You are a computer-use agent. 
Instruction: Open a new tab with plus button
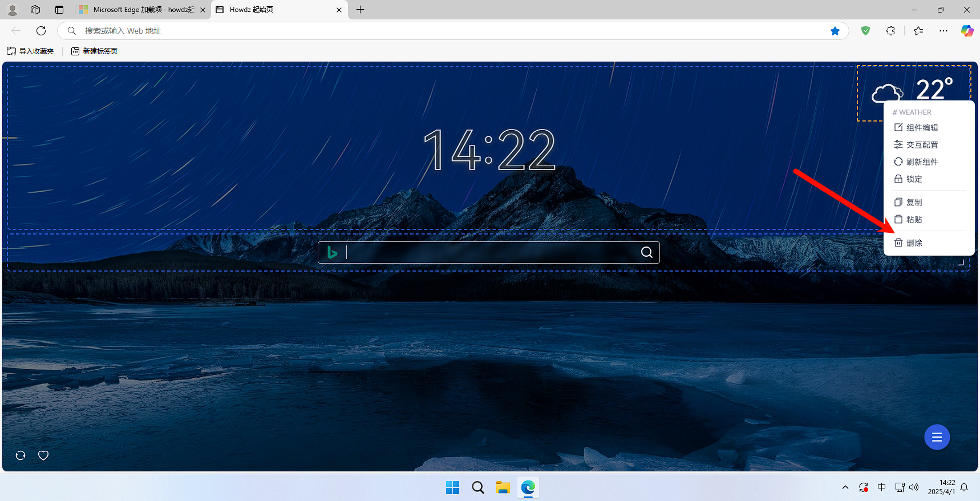point(360,10)
